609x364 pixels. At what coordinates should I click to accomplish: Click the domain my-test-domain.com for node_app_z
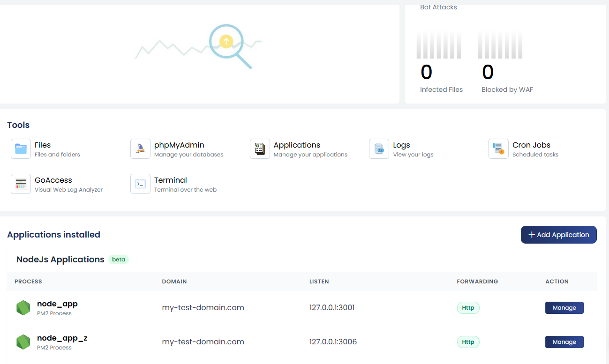(203, 342)
